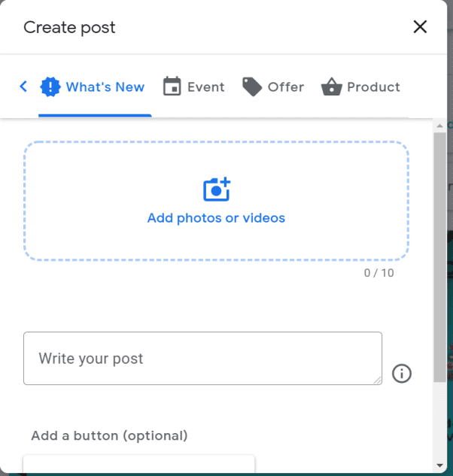Viewport: 453px width, 476px height.
Task: Close the Create post dialog
Action: (x=420, y=27)
